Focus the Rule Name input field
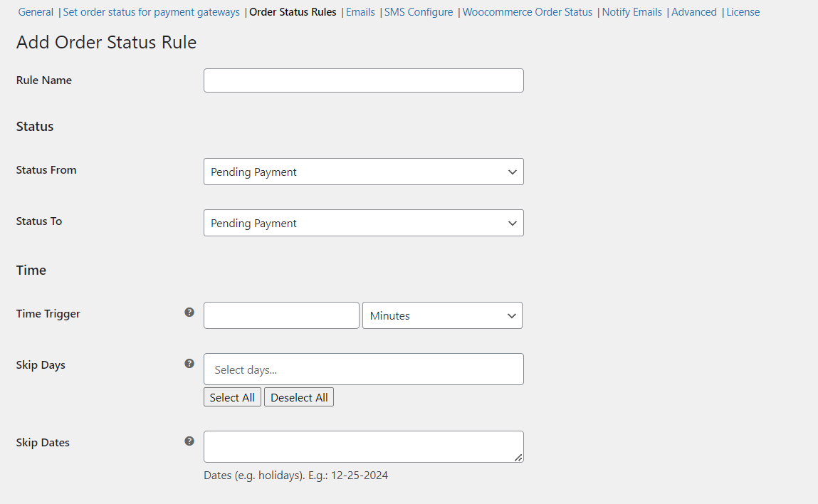 click(364, 80)
